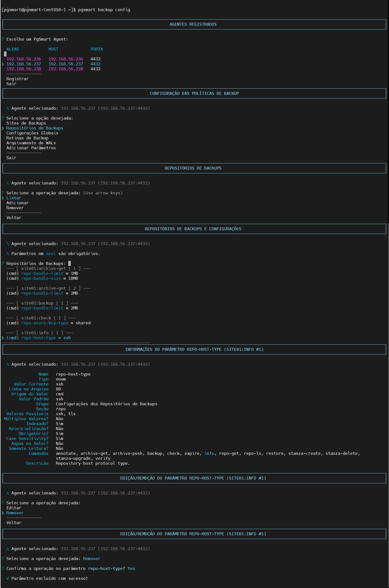This screenshot has height=588, width=389.
Task: Click Yes confirmation answer
Action: (131, 568)
